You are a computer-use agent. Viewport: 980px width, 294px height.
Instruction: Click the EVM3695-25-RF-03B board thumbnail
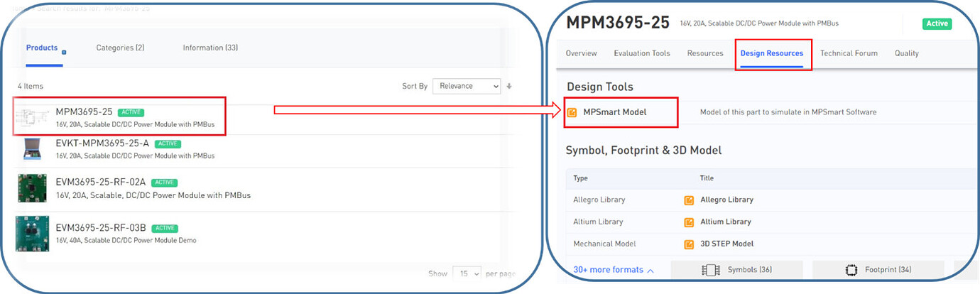[32, 234]
